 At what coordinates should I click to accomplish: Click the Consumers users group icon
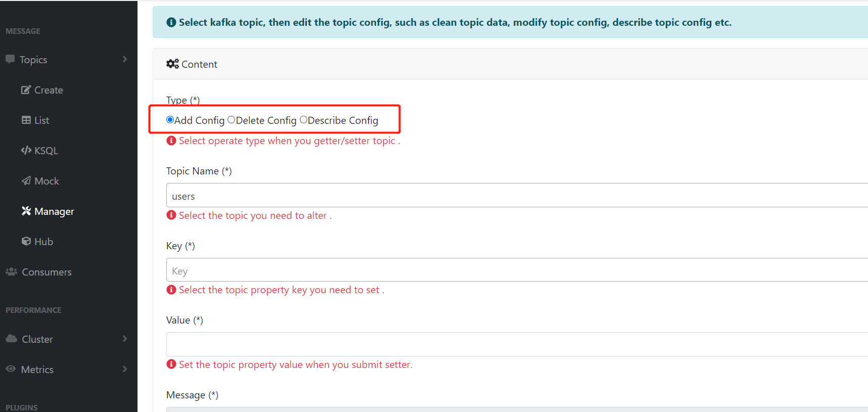point(11,271)
